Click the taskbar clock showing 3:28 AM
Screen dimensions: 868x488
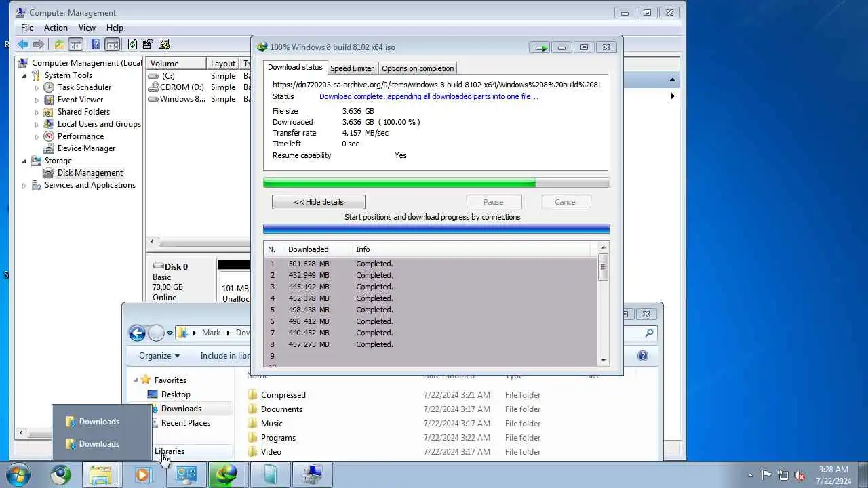[x=833, y=475]
